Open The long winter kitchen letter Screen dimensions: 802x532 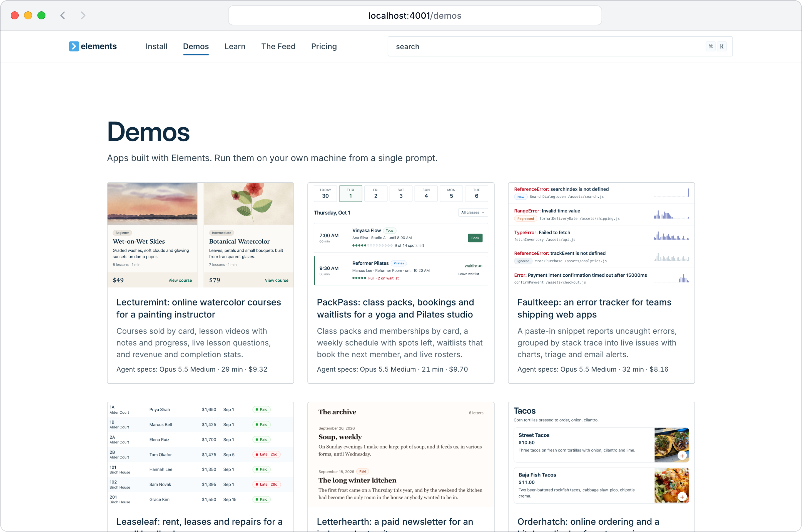click(357, 481)
